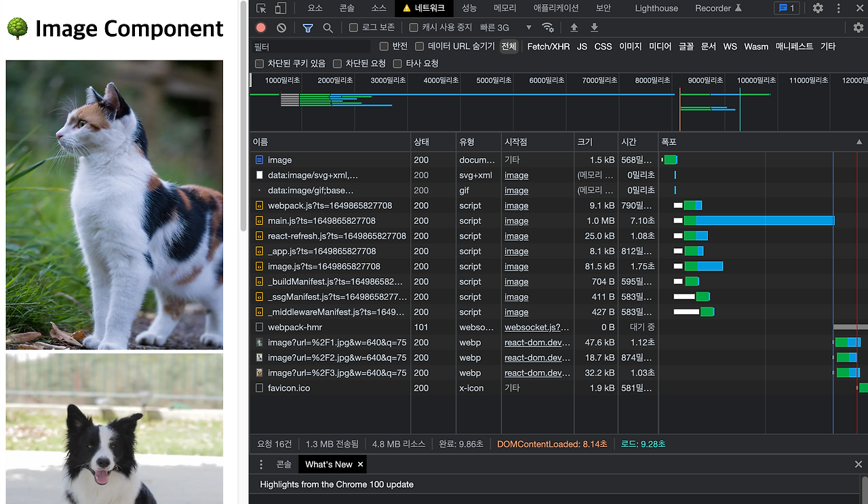The width and height of the screenshot is (868, 504).
Task: Check the 데이터 URL 숨기기 checkbox
Action: [419, 47]
